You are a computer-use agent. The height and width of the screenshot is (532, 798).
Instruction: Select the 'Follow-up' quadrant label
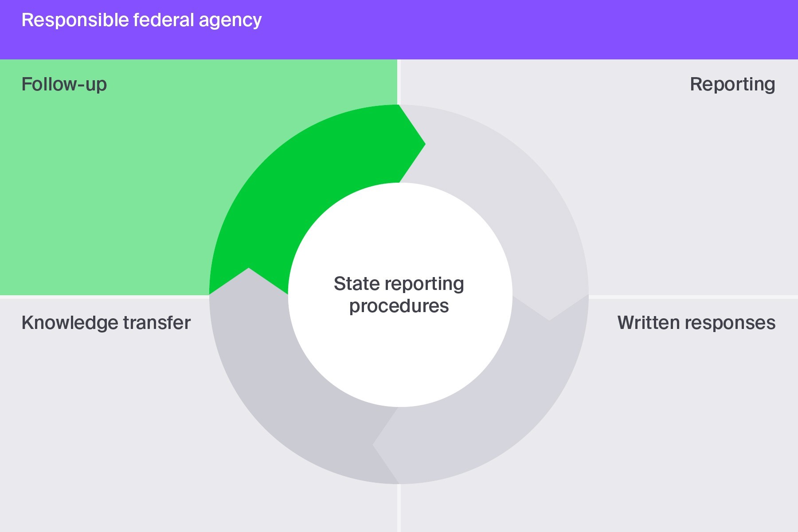[x=64, y=84]
